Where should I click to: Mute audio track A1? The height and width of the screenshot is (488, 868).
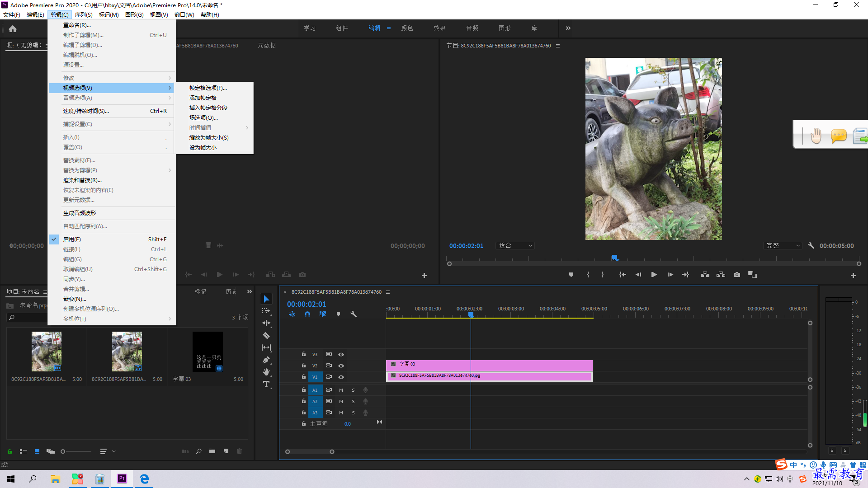(x=341, y=390)
